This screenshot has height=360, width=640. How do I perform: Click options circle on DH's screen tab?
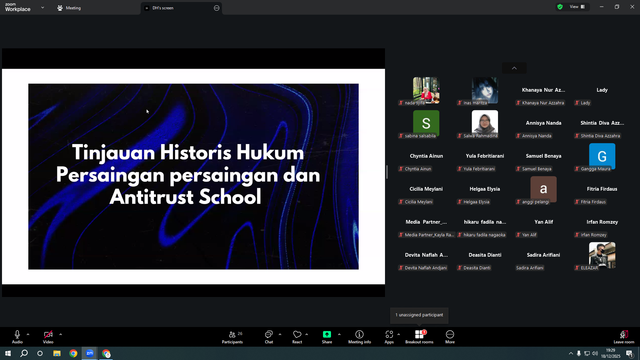pyautogui.click(x=216, y=8)
